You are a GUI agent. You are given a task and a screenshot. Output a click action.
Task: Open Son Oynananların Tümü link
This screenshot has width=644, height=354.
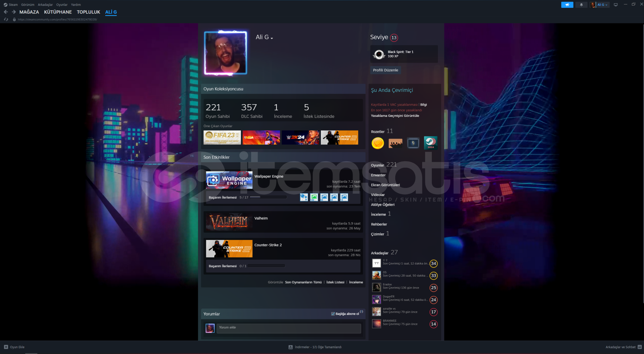tap(303, 282)
